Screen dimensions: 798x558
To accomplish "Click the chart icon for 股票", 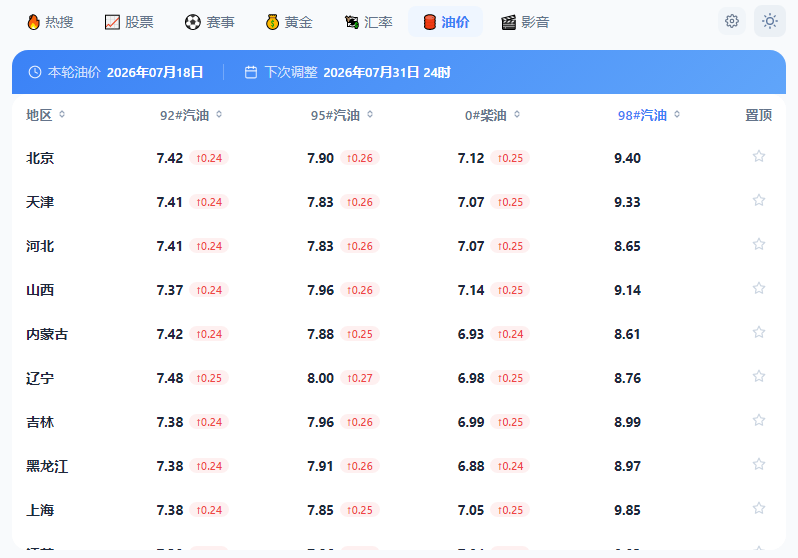I will (x=112, y=22).
